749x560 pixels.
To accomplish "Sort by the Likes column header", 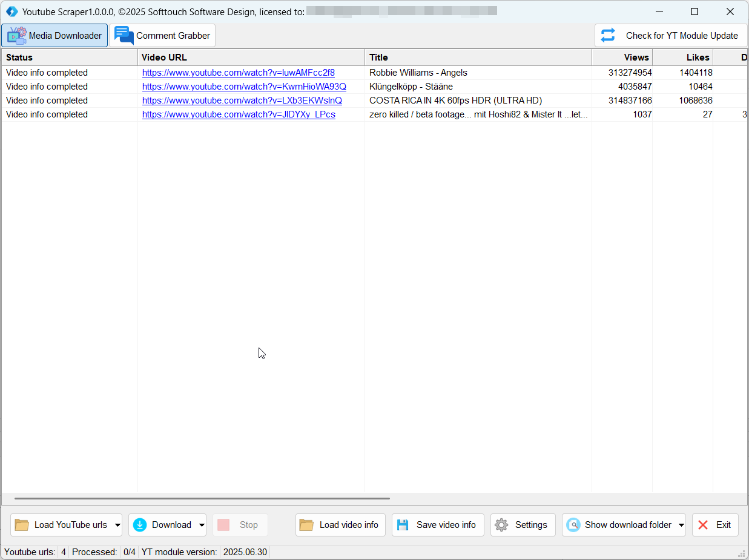I will 683,58.
